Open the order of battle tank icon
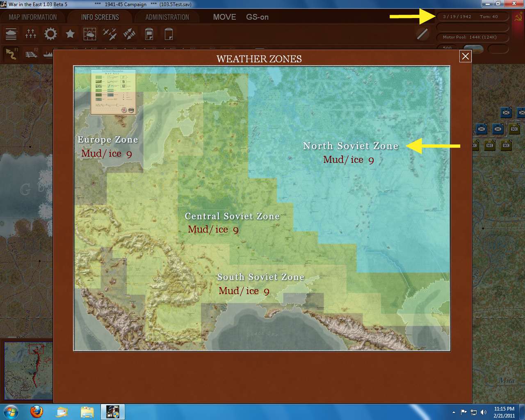The height and width of the screenshot is (420, 525). [11, 34]
